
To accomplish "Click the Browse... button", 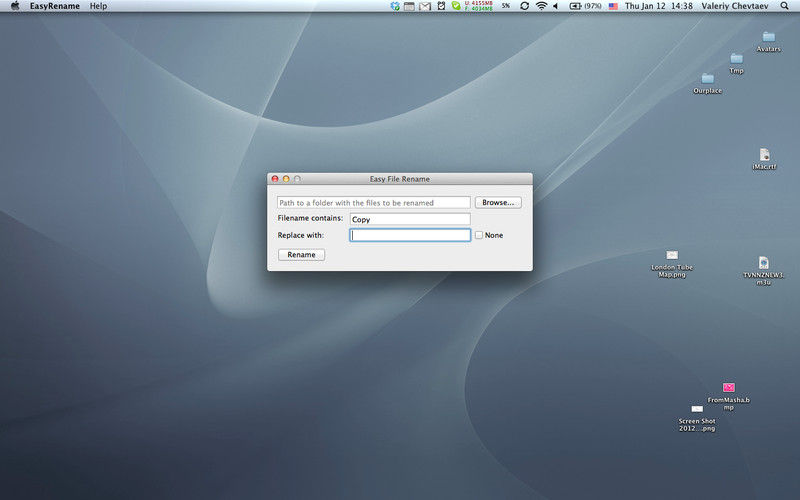I will click(x=498, y=203).
